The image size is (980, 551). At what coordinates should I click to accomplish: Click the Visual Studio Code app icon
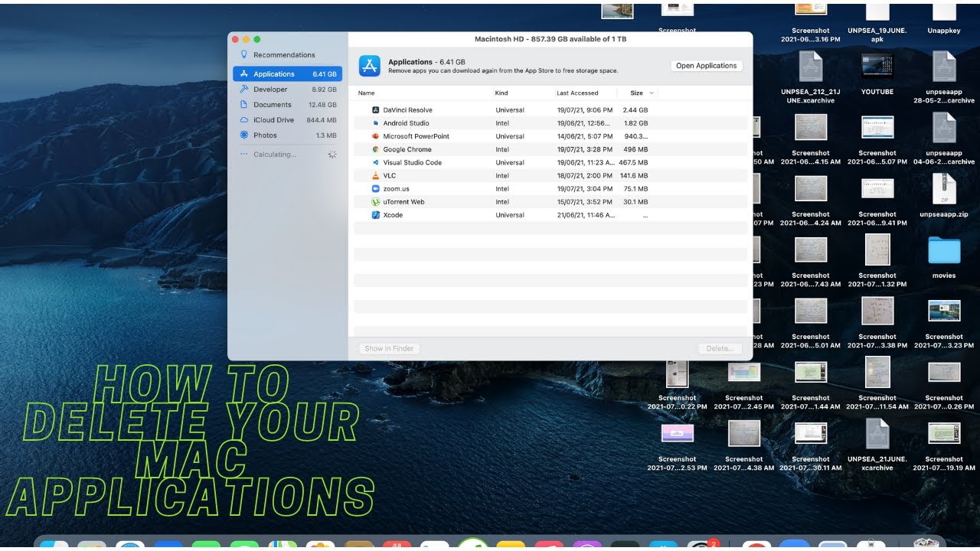tap(376, 162)
